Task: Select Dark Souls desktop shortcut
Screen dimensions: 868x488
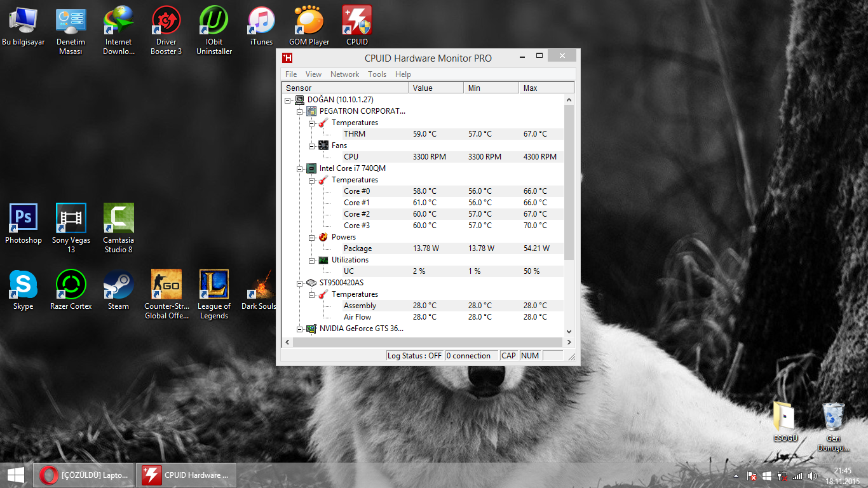Action: click(259, 290)
